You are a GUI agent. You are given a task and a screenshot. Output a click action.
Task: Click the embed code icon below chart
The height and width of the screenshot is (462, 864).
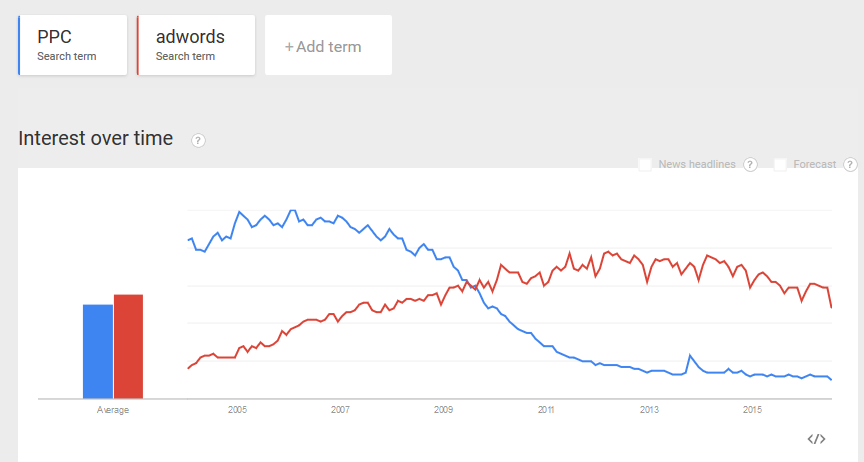tap(816, 439)
